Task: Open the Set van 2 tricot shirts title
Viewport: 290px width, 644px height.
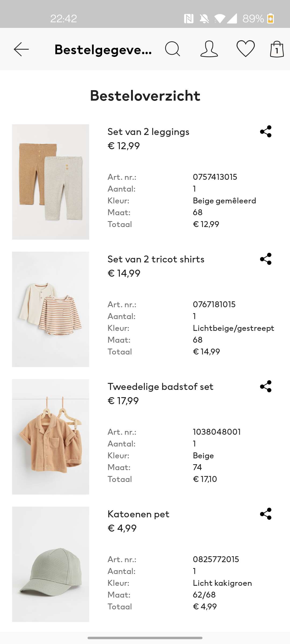Action: [x=156, y=259]
